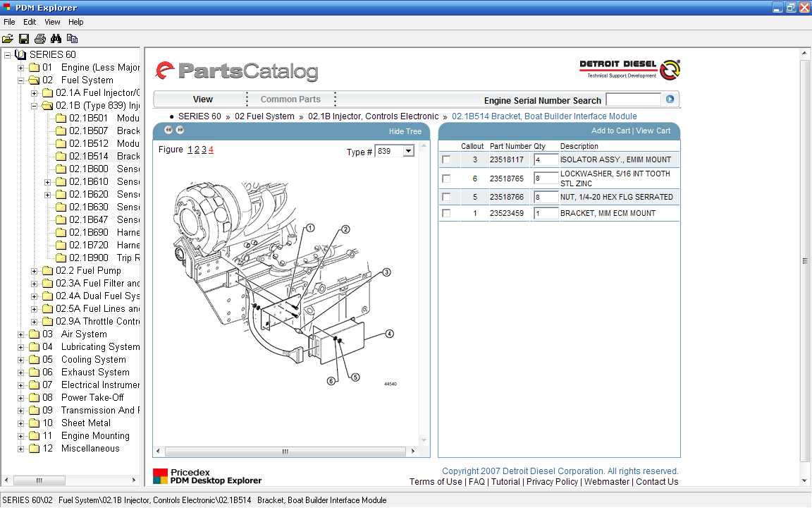Click the Print toolbar icon

click(40, 38)
